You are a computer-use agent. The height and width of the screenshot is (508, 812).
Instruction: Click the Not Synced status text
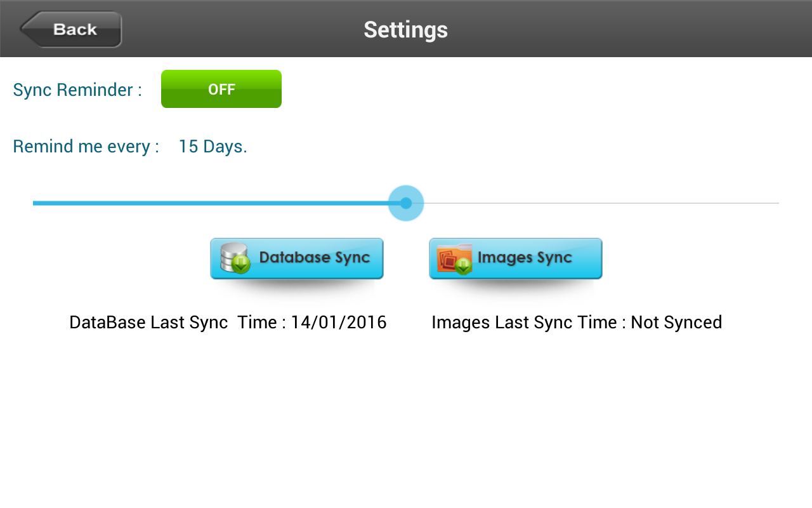tap(676, 323)
